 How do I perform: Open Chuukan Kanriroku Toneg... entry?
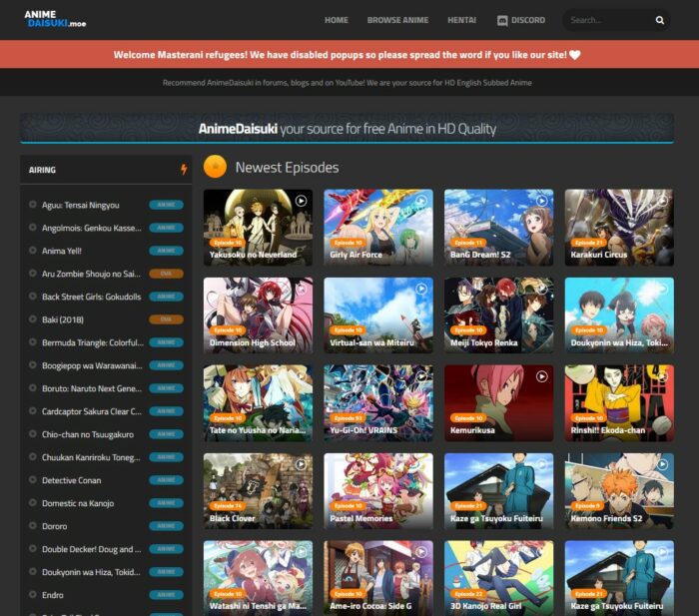coord(91,457)
